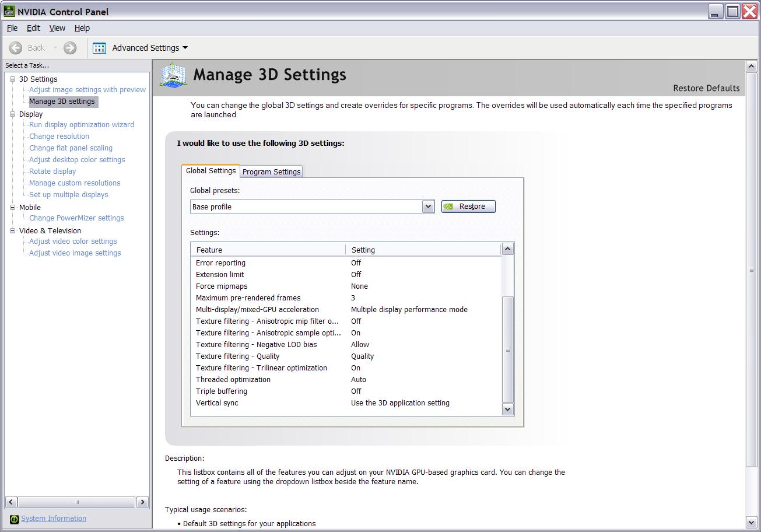This screenshot has width=761, height=532.
Task: Open the View menu
Action: coord(57,28)
